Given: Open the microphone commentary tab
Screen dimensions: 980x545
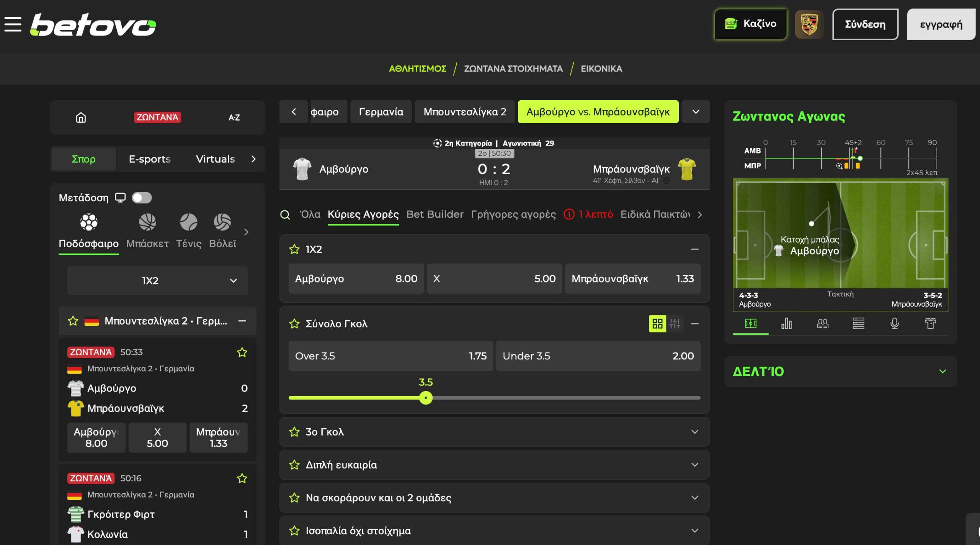Looking at the screenshot, I should pos(894,323).
